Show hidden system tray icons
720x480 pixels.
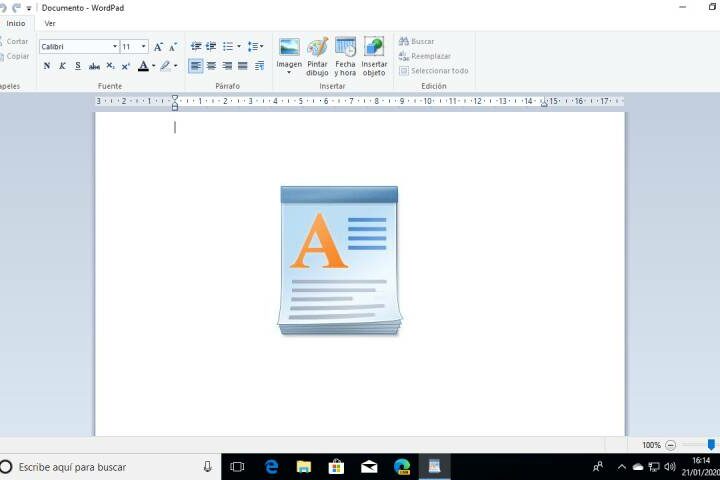coord(621,467)
